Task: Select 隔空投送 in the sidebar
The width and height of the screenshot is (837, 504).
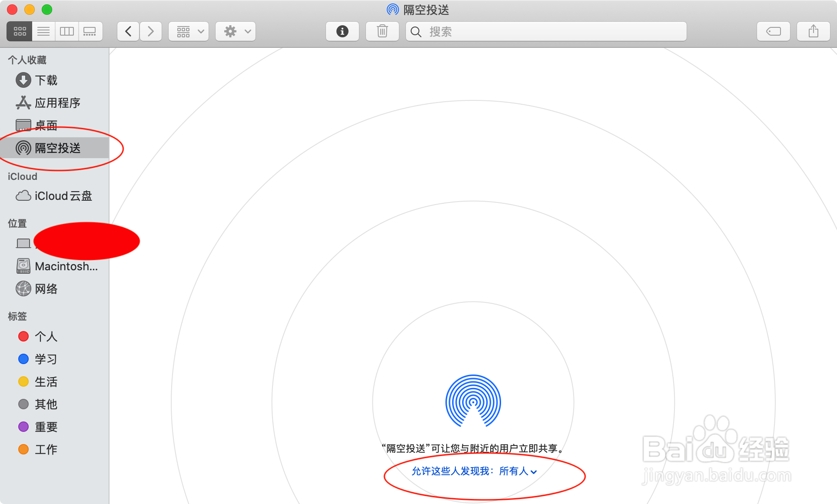Action: click(x=54, y=148)
